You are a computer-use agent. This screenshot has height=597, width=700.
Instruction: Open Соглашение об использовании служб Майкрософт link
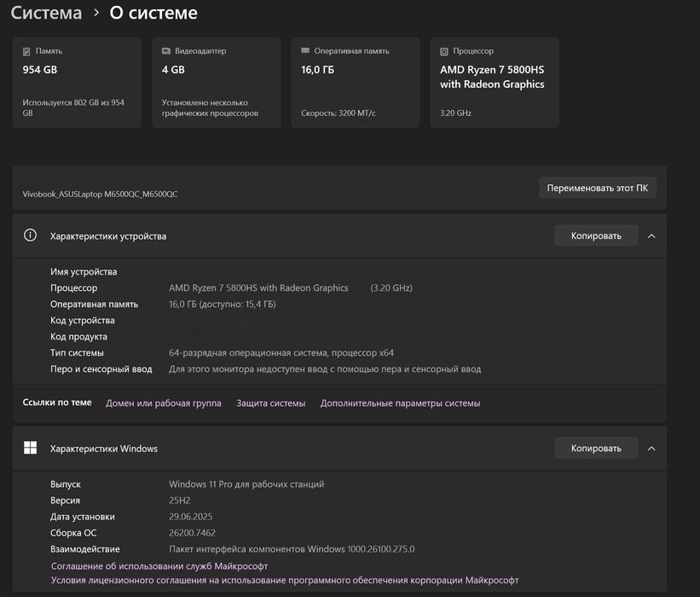[159, 565]
